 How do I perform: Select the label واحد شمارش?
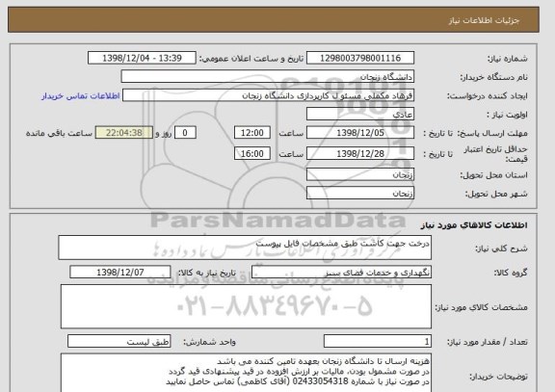[209, 342]
